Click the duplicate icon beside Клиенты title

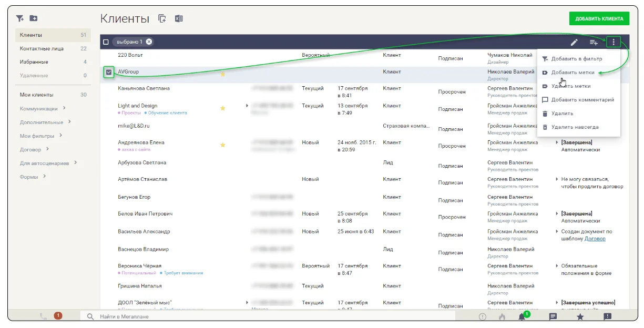tap(162, 19)
